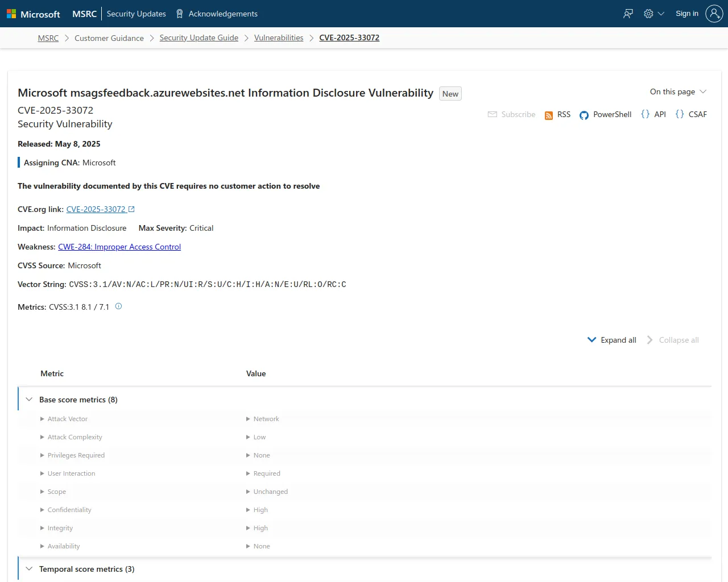Click the RSS label
728x582 pixels.
pyautogui.click(x=564, y=114)
